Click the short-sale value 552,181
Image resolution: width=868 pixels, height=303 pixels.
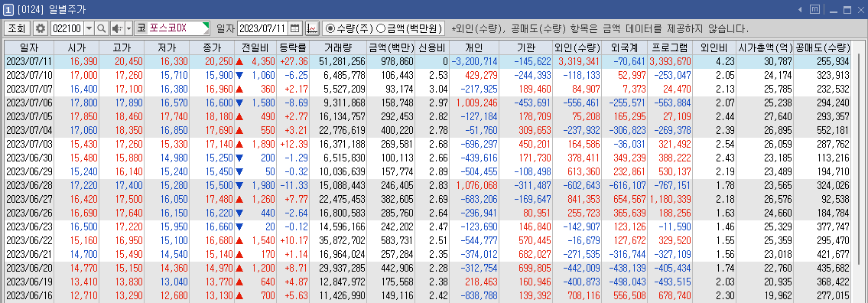(x=832, y=130)
